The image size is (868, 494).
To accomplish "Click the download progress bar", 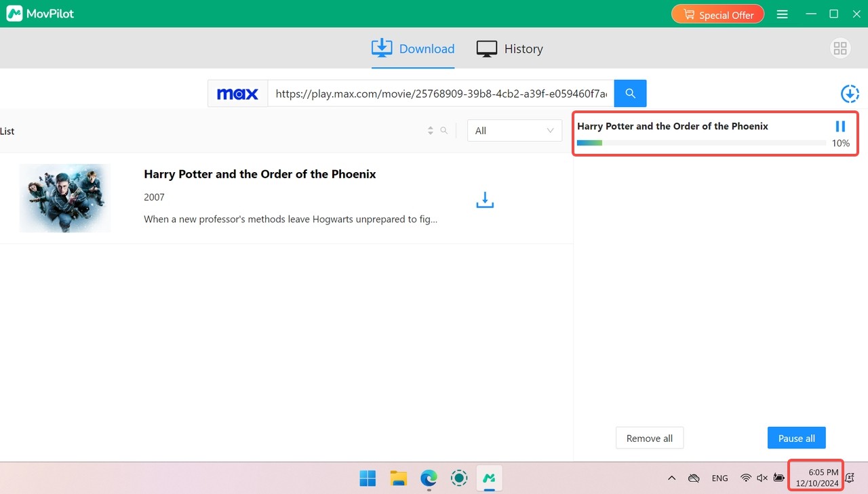I will pyautogui.click(x=701, y=143).
